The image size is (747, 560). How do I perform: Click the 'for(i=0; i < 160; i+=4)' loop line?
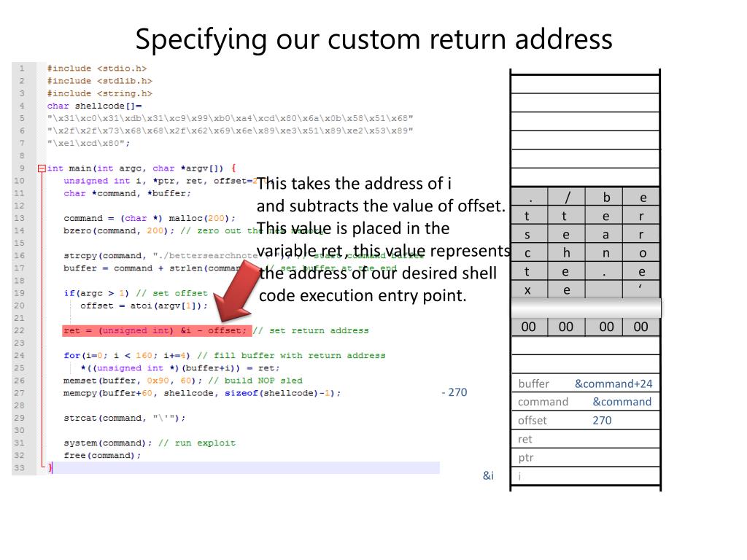pyautogui.click(x=127, y=355)
